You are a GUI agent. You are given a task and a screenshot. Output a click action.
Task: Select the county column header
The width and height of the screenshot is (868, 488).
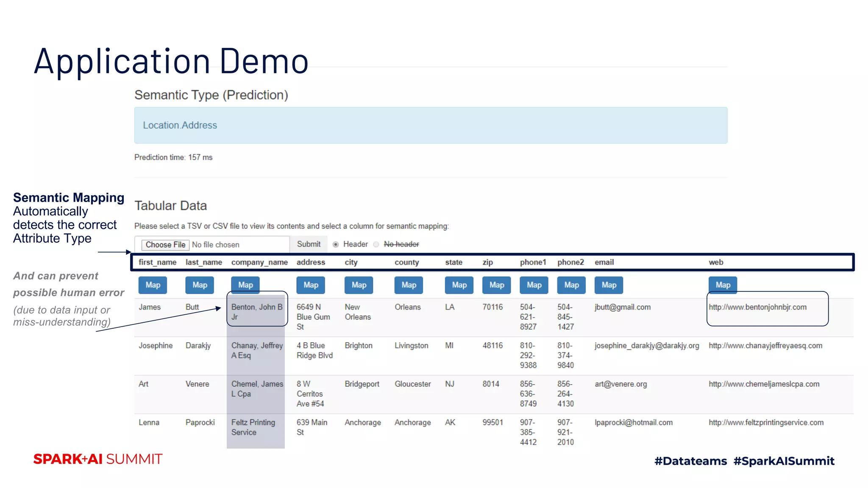(406, 262)
